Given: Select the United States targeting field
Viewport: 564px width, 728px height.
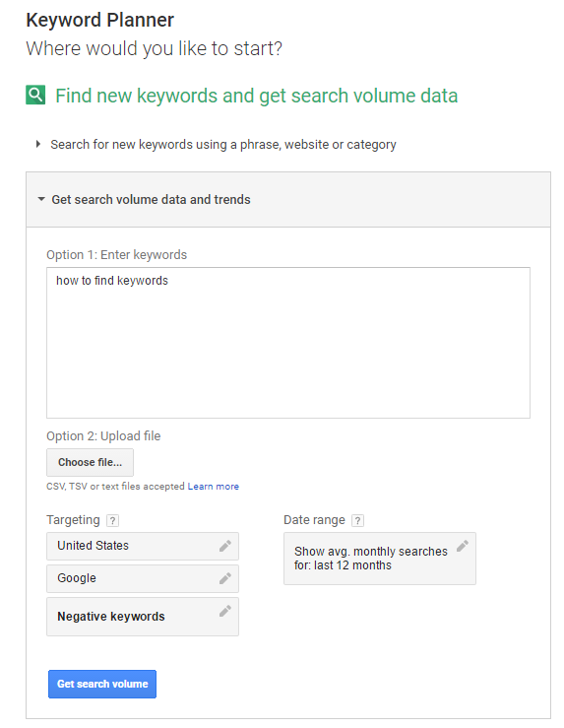Looking at the screenshot, I should [143, 546].
